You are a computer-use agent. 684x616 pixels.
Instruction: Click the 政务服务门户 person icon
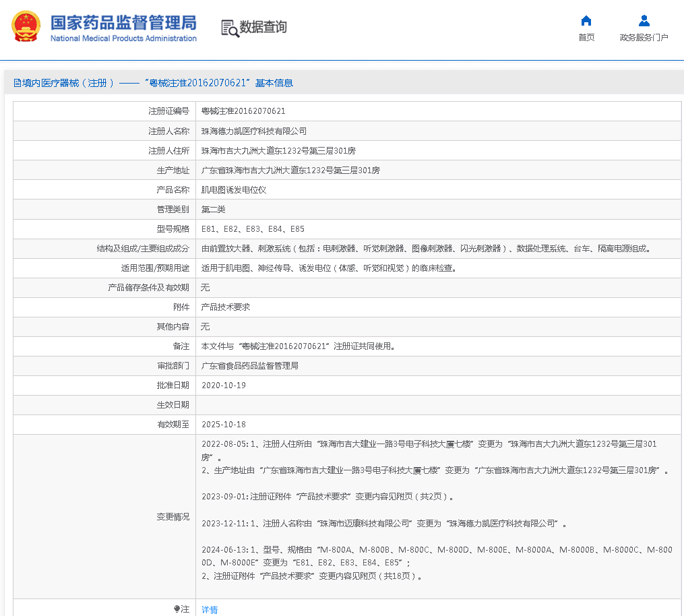tap(644, 21)
